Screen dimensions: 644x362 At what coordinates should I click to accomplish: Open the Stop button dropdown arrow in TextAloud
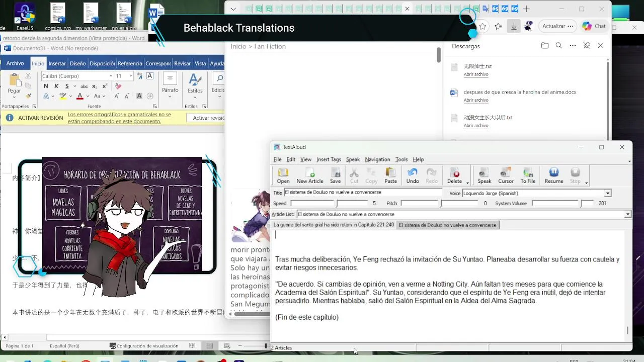click(586, 183)
